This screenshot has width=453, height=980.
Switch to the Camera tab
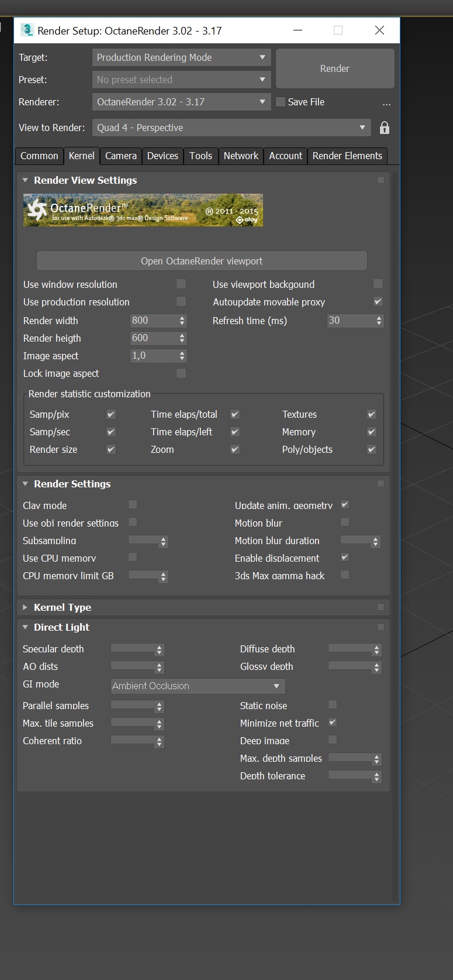point(120,156)
